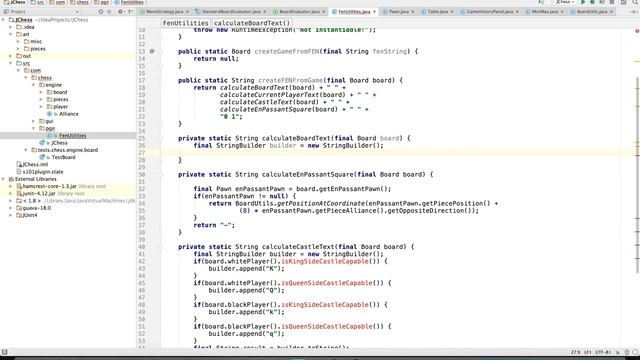Image resolution: width=640 pixels, height=360 pixels.
Task: Collapse the art folder
Action: (11, 34)
